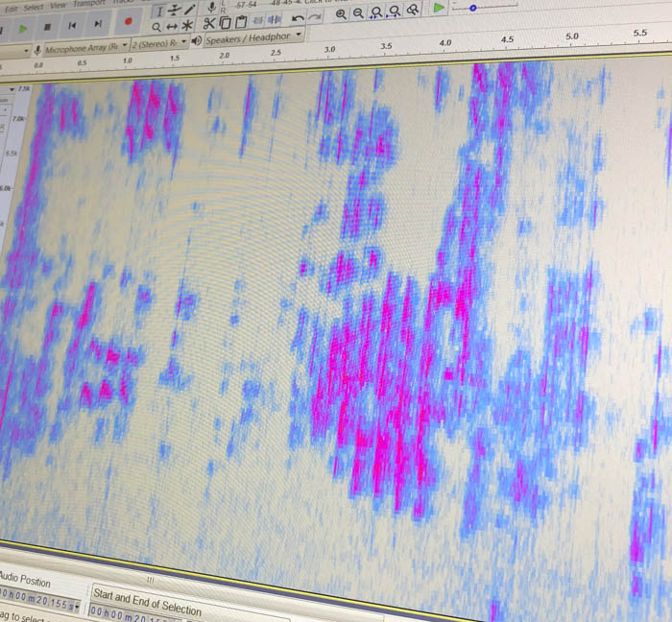Select the Multi-Tool asterisk icon
This screenshot has height=622, width=672.
pyautogui.click(x=187, y=26)
